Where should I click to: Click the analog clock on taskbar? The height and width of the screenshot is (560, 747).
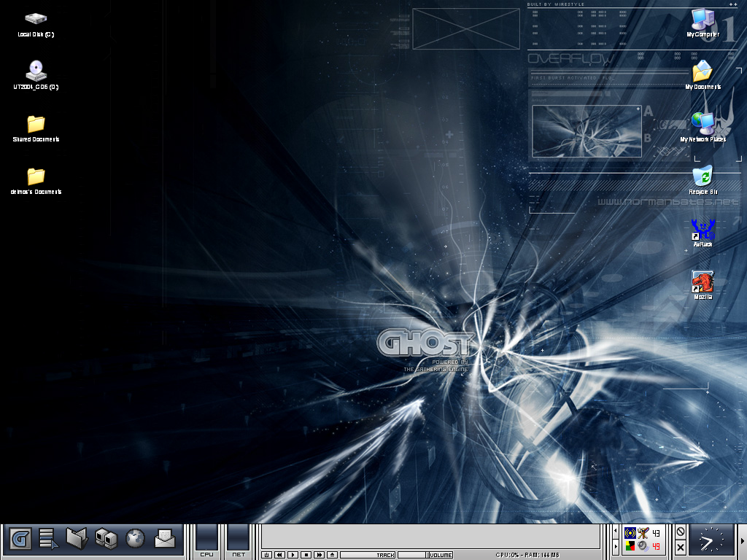(711, 540)
